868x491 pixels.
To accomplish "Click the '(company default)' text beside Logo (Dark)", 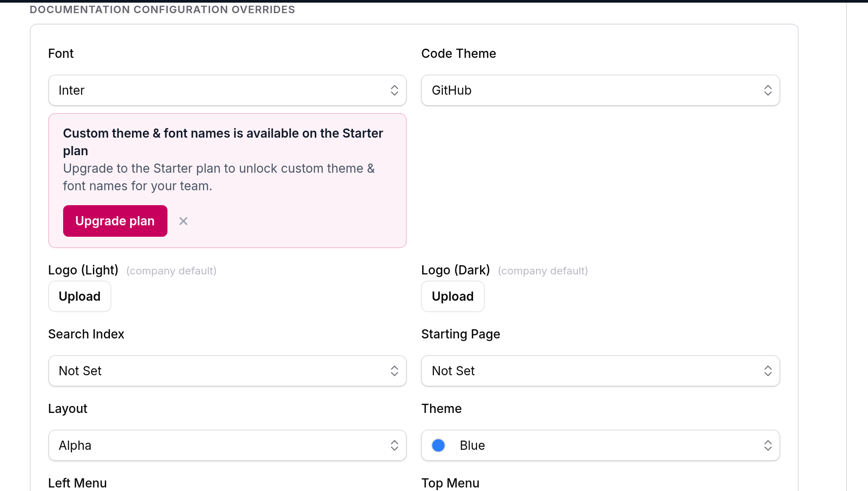I will (543, 271).
